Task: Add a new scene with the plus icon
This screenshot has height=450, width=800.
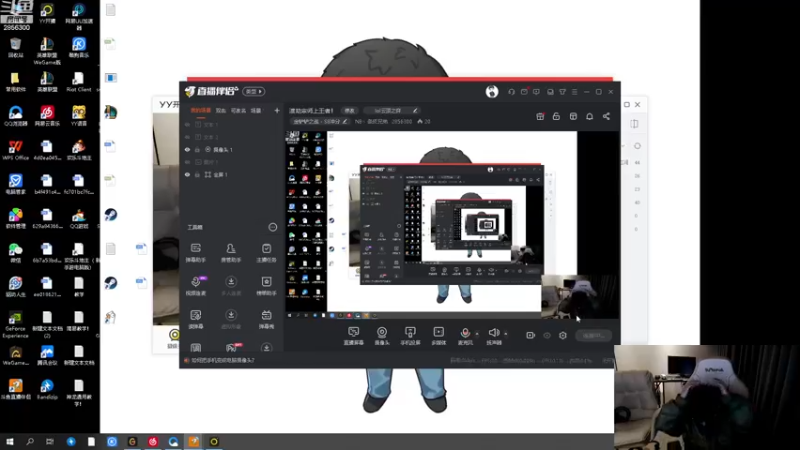Action: pos(277,110)
